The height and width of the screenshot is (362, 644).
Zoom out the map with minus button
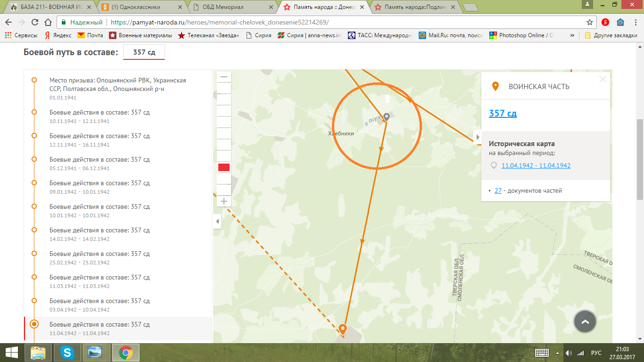(224, 77)
